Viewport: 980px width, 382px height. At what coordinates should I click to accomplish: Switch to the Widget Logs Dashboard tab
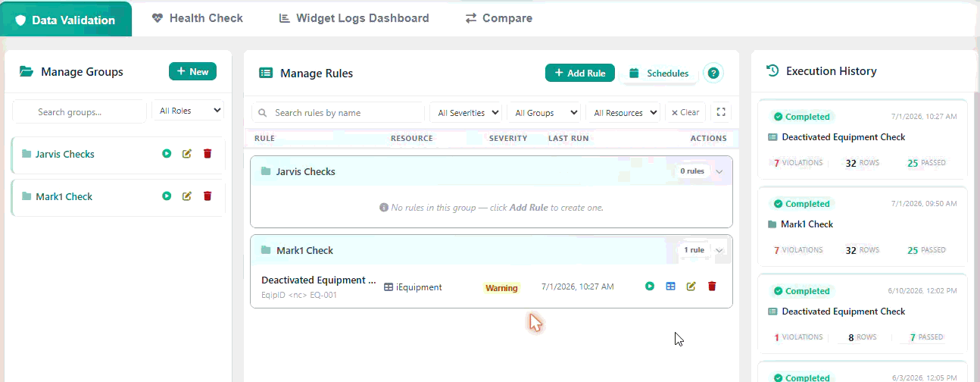coord(354,18)
